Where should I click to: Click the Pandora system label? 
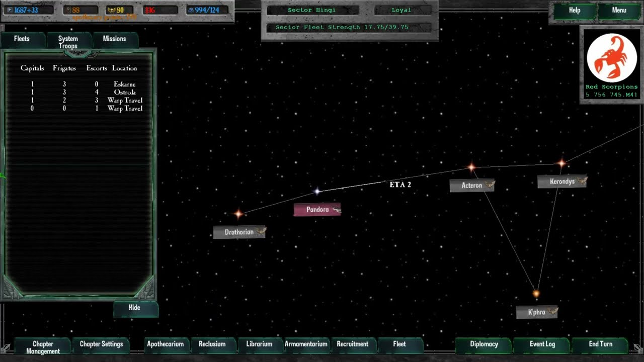(317, 210)
